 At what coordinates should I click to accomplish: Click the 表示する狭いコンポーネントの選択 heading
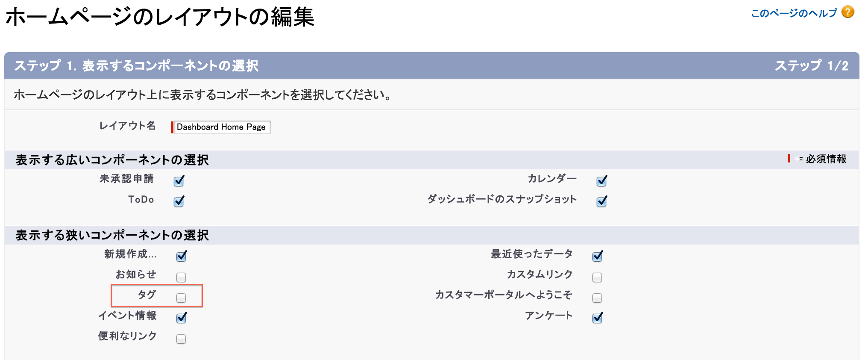(x=112, y=235)
